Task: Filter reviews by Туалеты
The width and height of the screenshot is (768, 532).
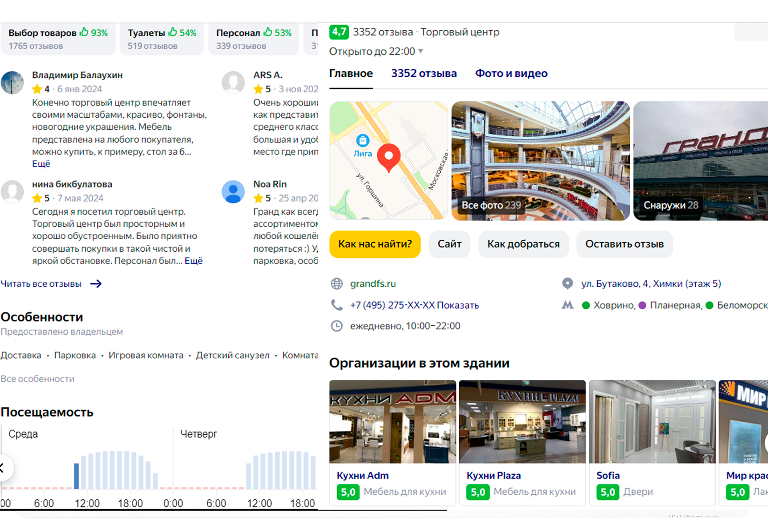Action: coord(162,39)
